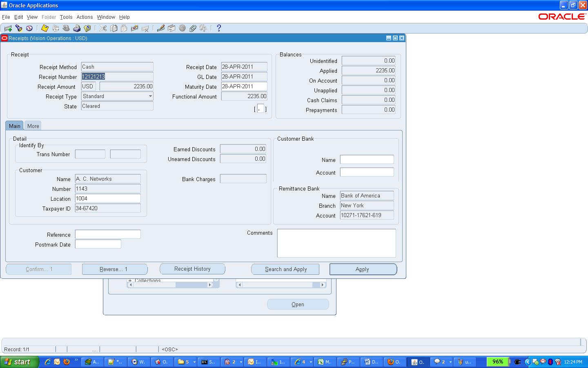Click the Customer Bank Account field
This screenshot has height=368, width=588.
click(x=367, y=172)
